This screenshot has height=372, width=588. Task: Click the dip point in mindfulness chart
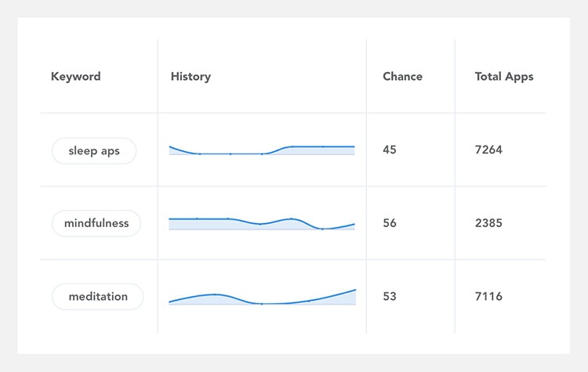pos(322,229)
